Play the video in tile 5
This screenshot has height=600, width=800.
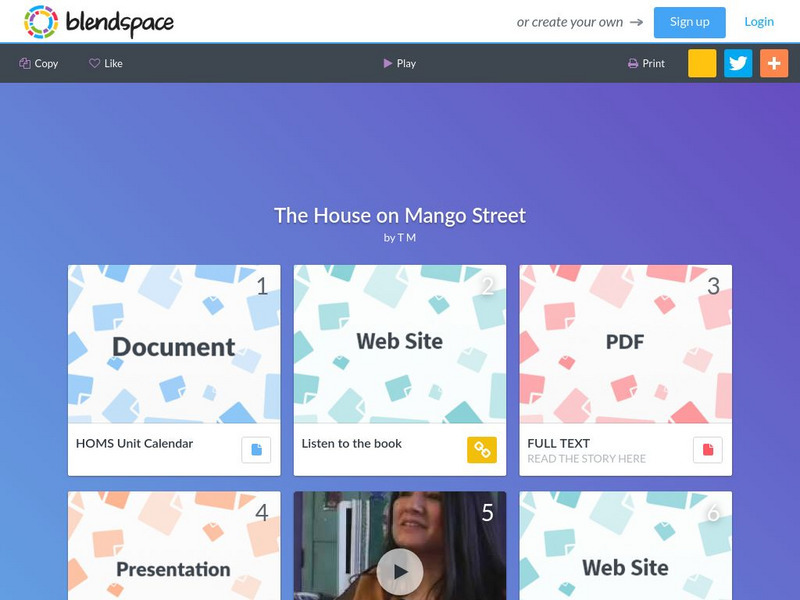click(400, 571)
